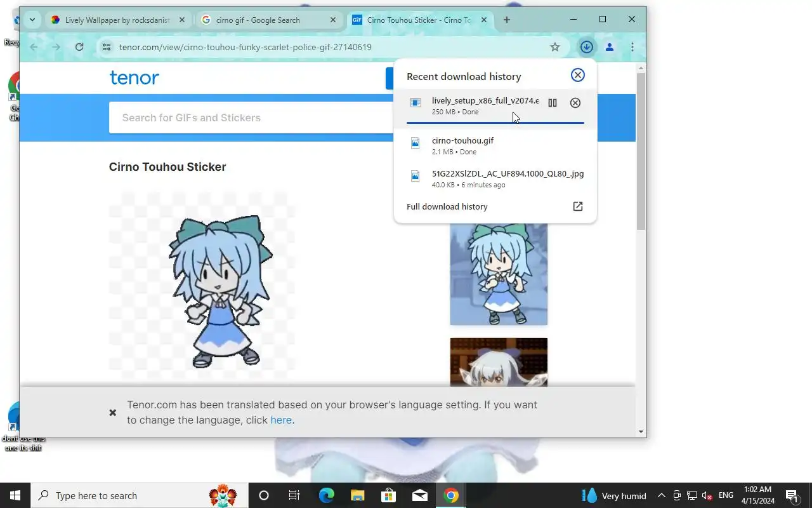This screenshot has height=508, width=812.
Task: Pause the lively_setup download
Action: (552, 103)
